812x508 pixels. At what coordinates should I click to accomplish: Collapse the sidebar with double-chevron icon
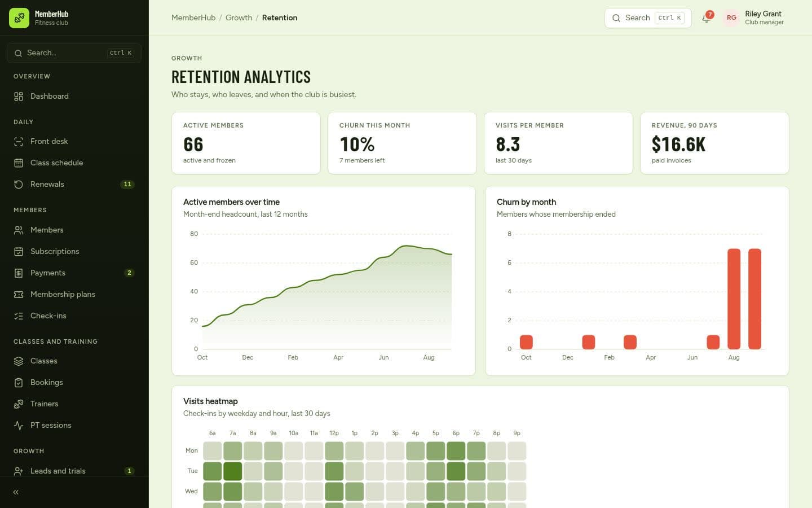pyautogui.click(x=16, y=492)
